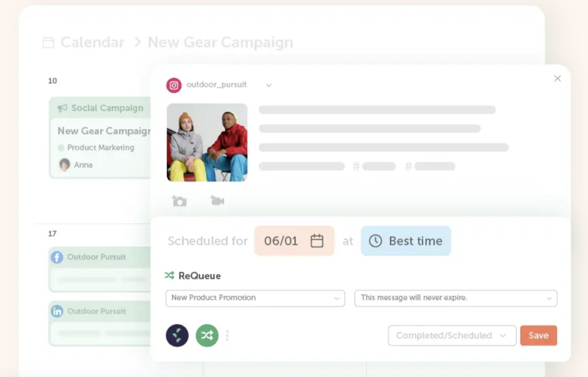The width and height of the screenshot is (588, 377).
Task: Click the Save button
Action: click(538, 335)
